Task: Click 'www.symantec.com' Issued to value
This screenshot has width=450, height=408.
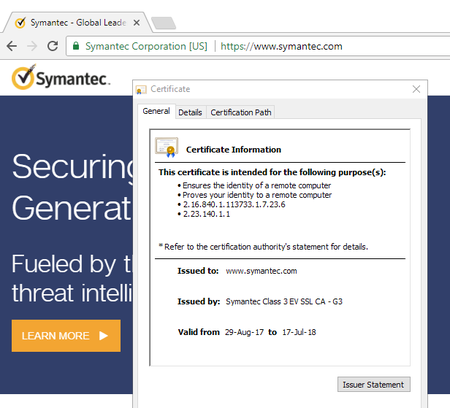Action: coord(261,271)
